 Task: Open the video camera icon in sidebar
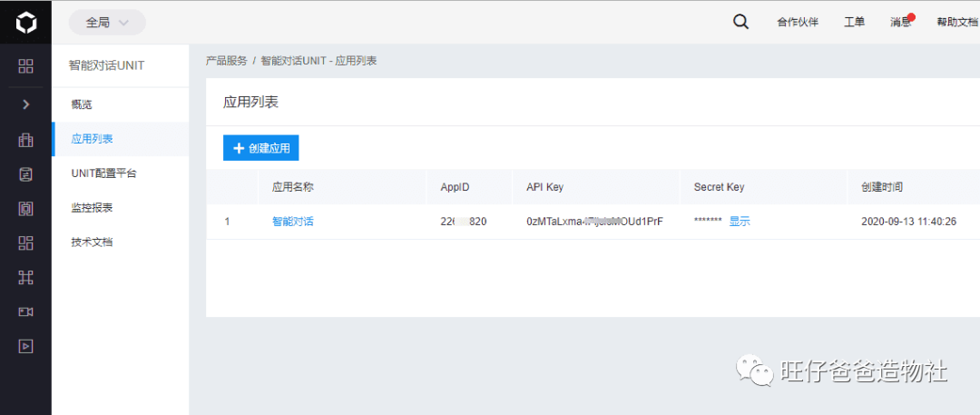pos(25,311)
